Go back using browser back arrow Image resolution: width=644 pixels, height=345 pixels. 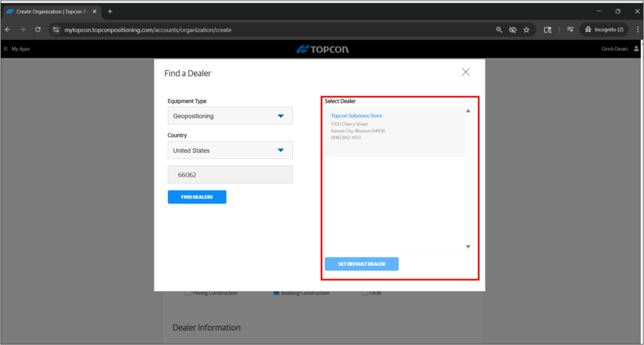tap(8, 30)
